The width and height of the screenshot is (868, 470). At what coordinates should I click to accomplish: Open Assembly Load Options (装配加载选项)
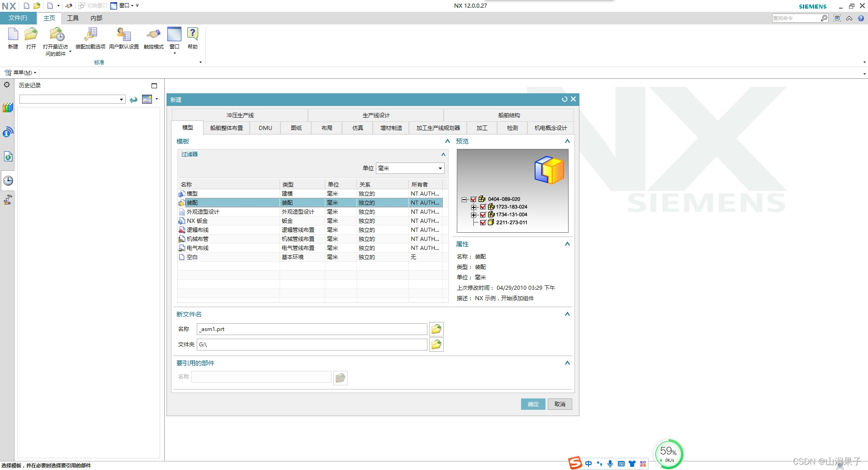(x=90, y=38)
